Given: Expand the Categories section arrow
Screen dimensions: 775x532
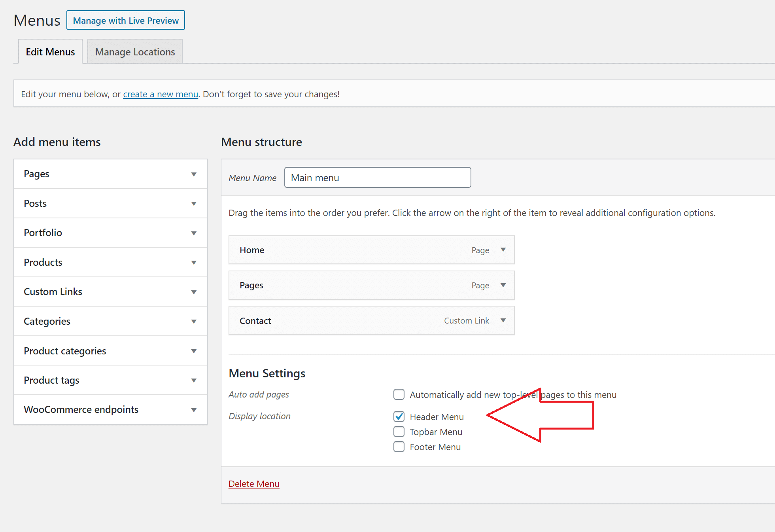Looking at the screenshot, I should point(194,322).
